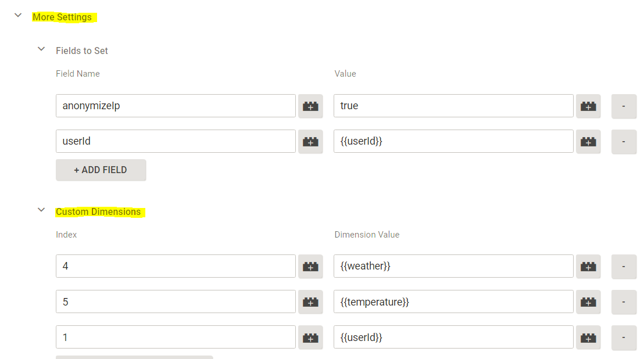Remove the weather custom dimension row
The image size is (644, 359).
pyautogui.click(x=624, y=267)
